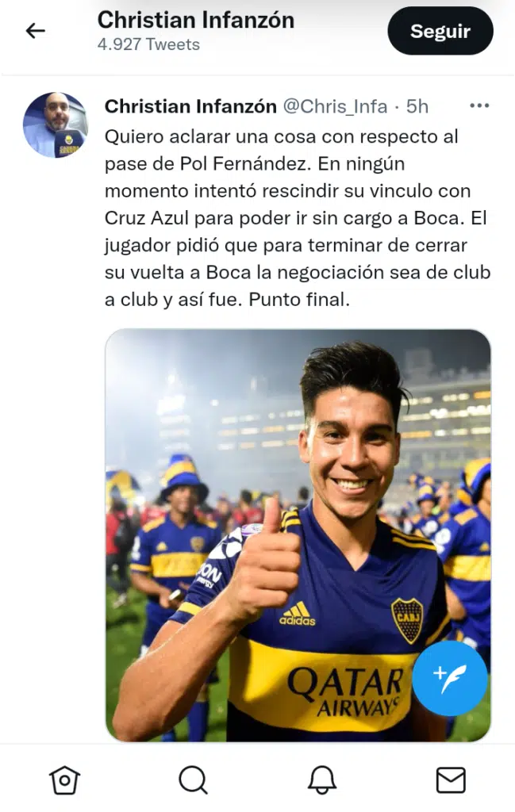Screen dimensions: 515x812
Task: Open the attached photo of the player
Action: tap(298, 535)
